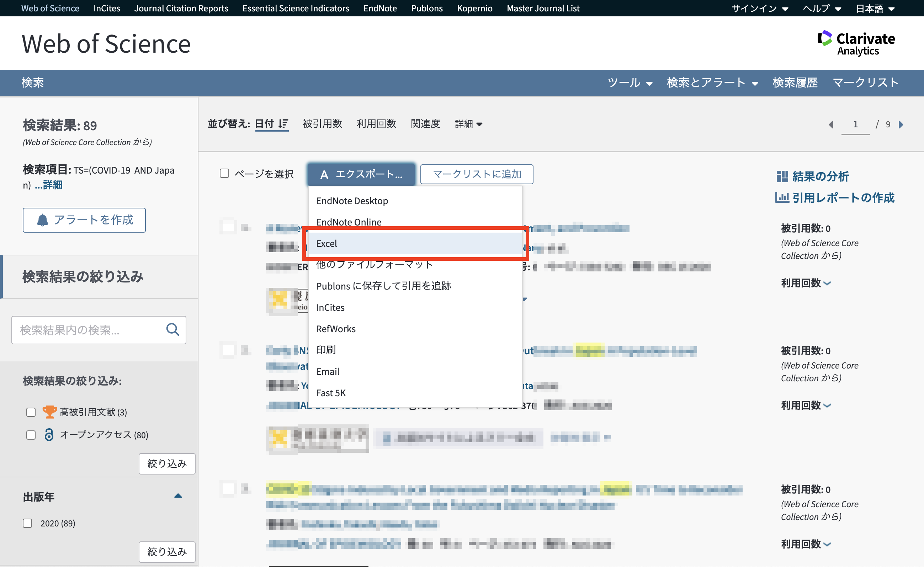Click 検索 in the blue navigation bar
This screenshot has height=567, width=924.
[x=33, y=83]
